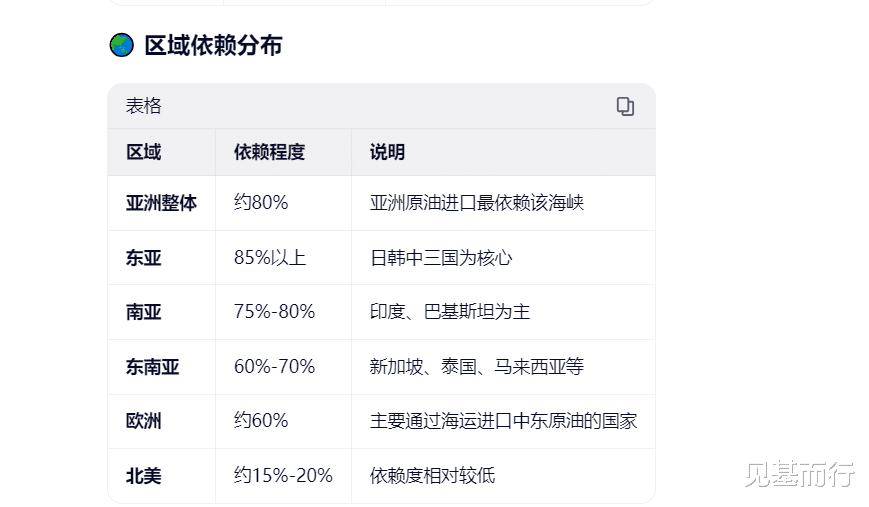869x507 pixels.
Task: Click the 约80% cell
Action: pyautogui.click(x=261, y=203)
